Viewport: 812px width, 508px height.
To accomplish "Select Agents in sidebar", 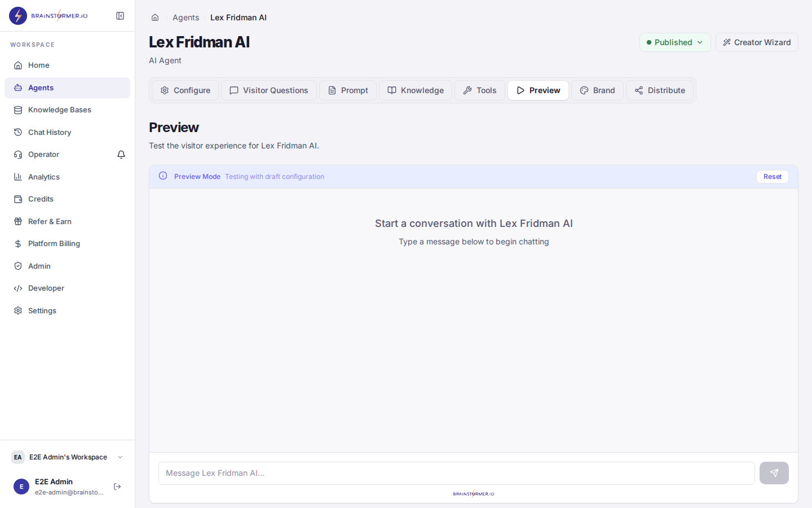I will (x=67, y=87).
